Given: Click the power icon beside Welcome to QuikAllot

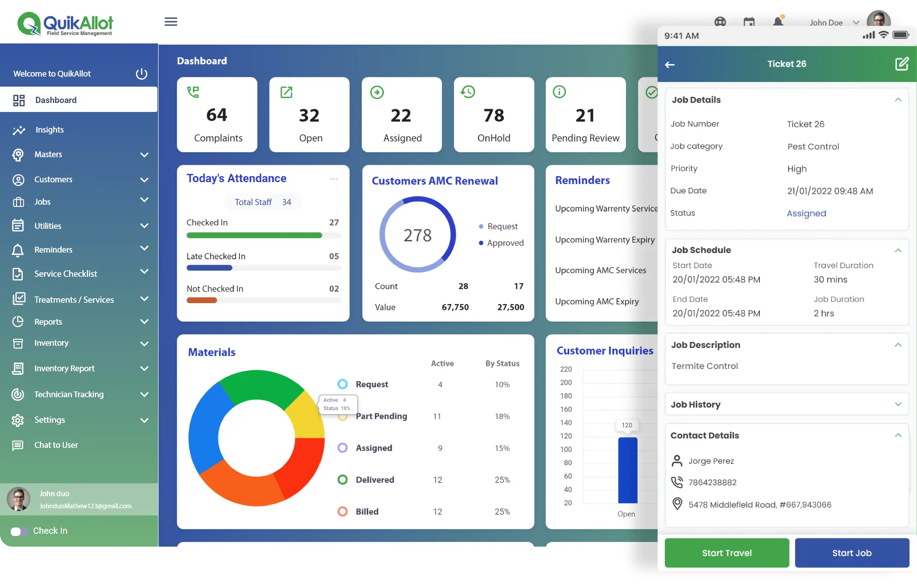Looking at the screenshot, I should click(x=141, y=74).
